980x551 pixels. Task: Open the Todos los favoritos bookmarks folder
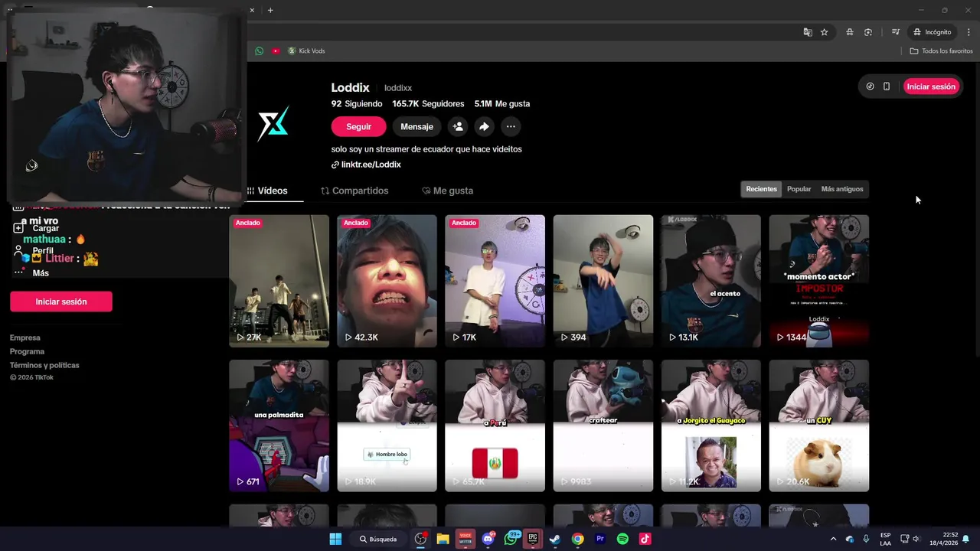click(x=941, y=51)
